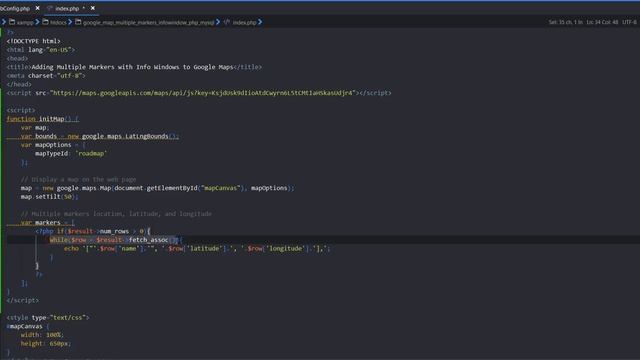Expand the chevron after xampp

(x=37, y=22)
